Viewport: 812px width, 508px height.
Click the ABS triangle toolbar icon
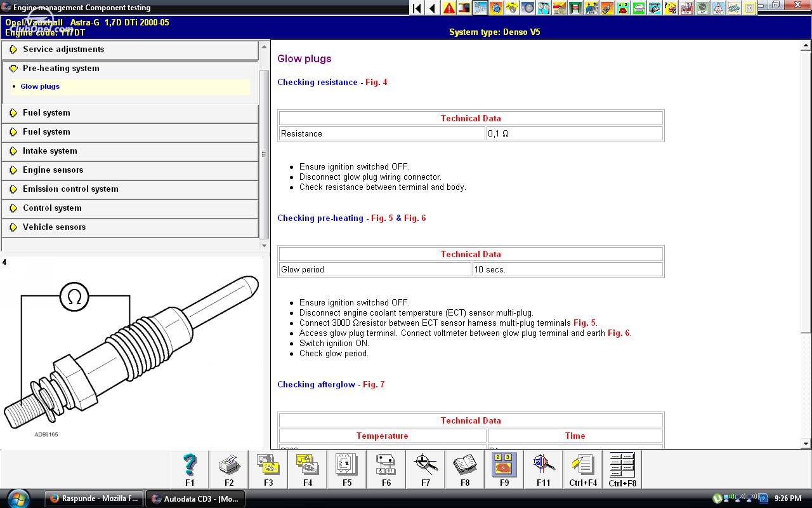pos(718,8)
